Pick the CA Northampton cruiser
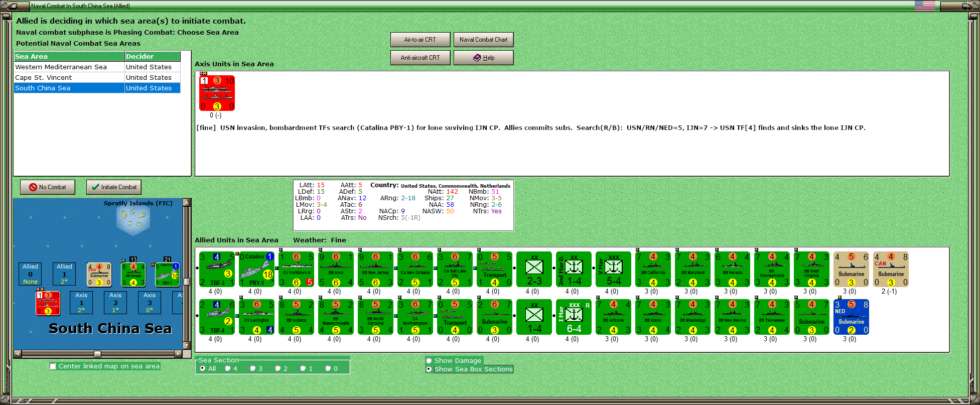 click(415, 317)
